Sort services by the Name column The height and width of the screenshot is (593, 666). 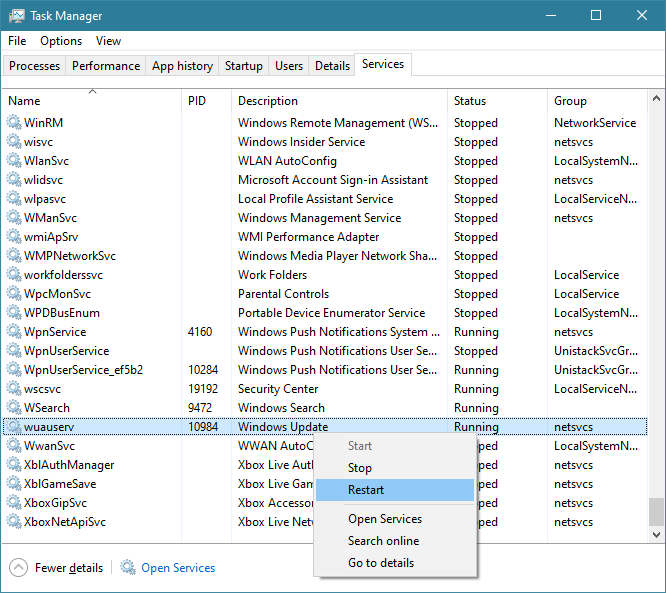pos(92,101)
